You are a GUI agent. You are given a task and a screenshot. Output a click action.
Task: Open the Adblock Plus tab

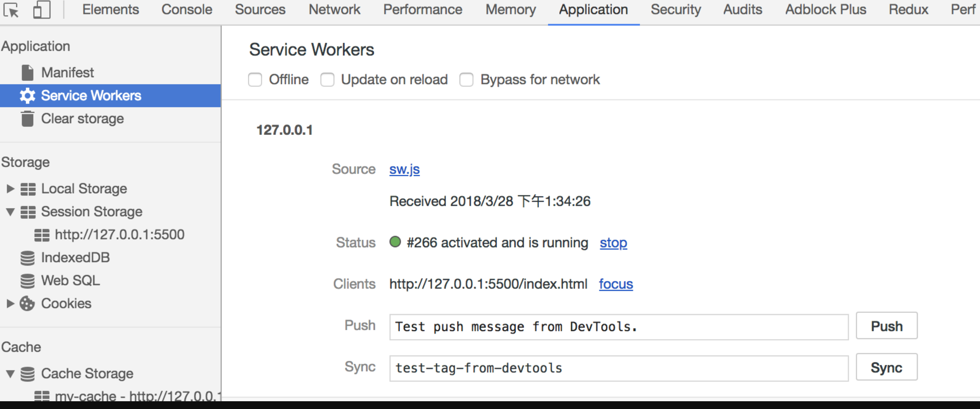tap(825, 10)
